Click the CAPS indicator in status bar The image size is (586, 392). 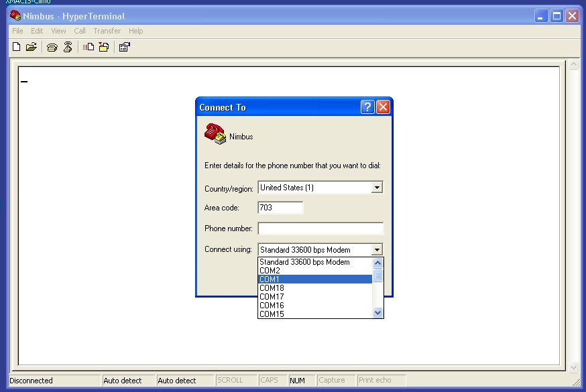[x=269, y=380]
